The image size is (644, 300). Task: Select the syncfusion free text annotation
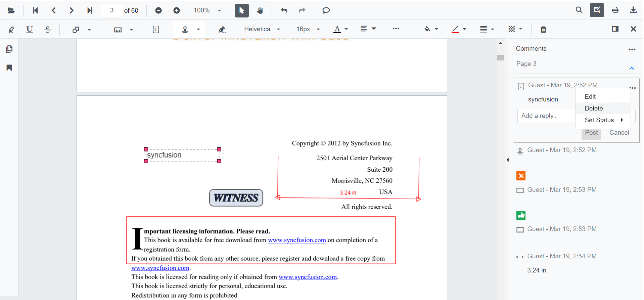click(183, 155)
